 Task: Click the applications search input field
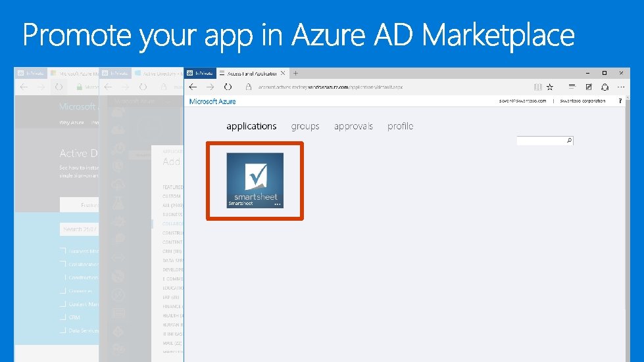[541, 141]
